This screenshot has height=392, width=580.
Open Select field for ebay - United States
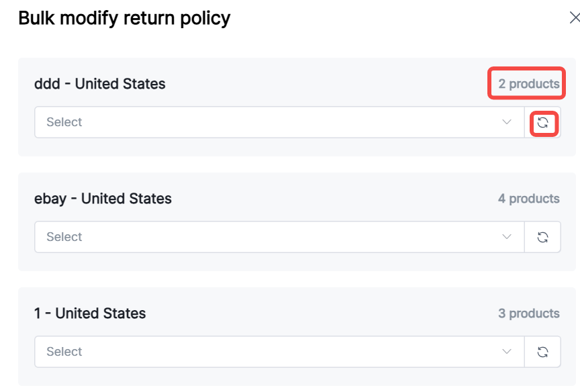(269, 237)
